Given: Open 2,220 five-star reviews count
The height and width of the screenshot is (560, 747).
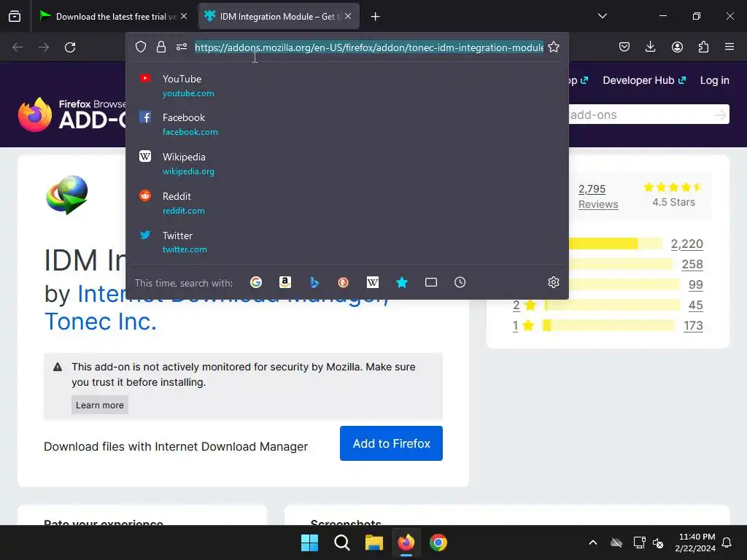Looking at the screenshot, I should 686,244.
